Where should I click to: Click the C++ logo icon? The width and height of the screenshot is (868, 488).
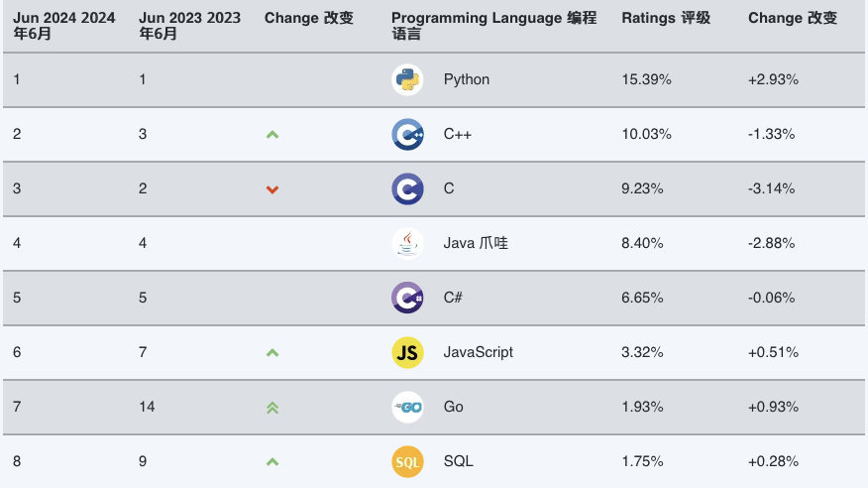[407, 134]
